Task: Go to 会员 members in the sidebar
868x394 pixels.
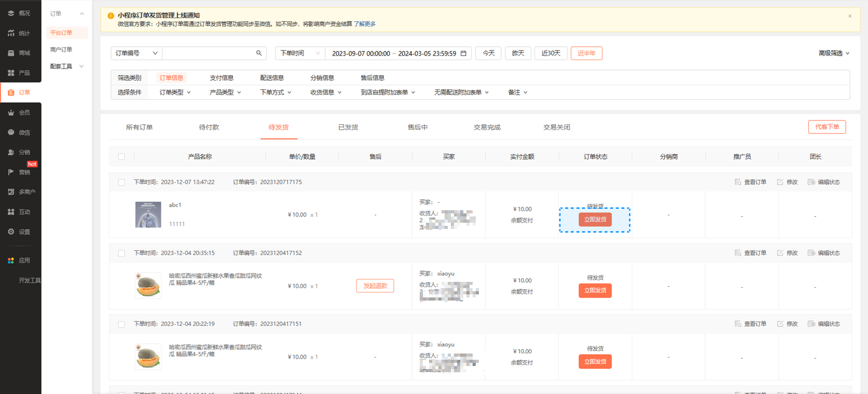Action: (x=20, y=113)
